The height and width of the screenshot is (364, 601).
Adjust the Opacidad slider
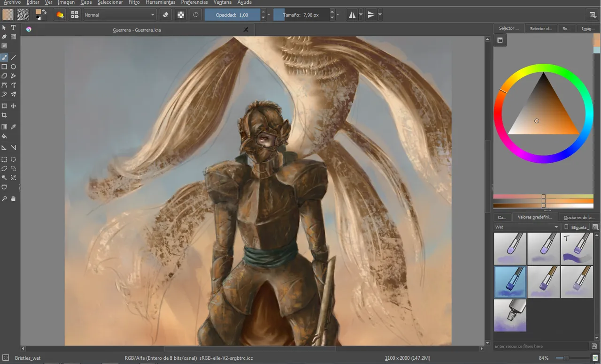coord(232,15)
